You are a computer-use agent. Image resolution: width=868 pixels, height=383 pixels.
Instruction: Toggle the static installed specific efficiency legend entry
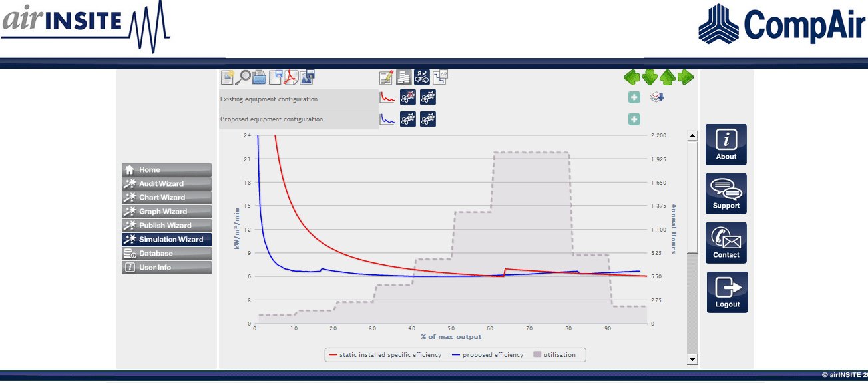385,355
